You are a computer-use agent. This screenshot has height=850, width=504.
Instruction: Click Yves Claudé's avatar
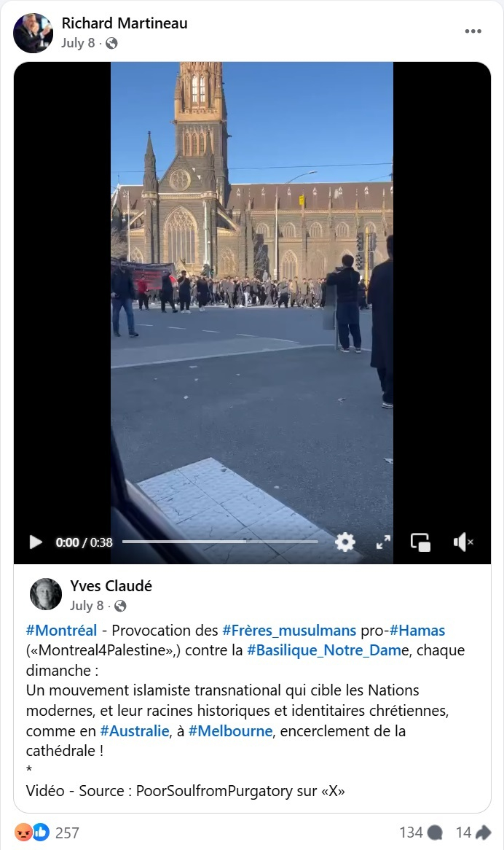[x=45, y=594]
